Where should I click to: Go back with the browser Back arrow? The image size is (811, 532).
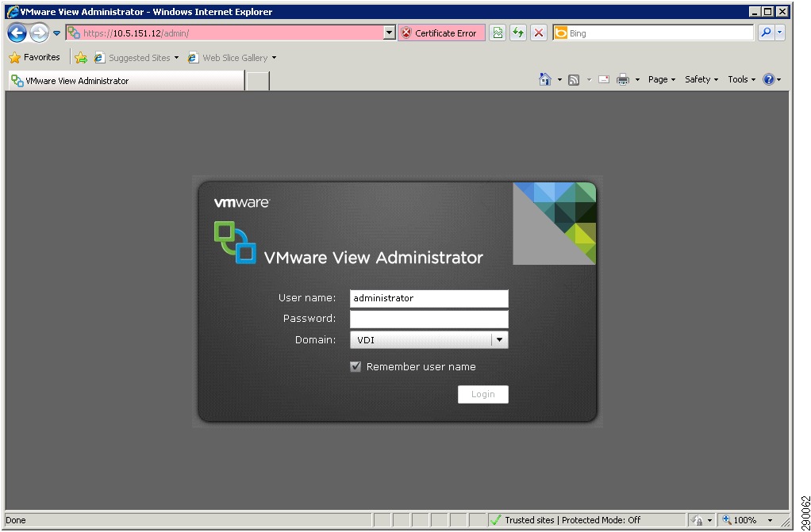coord(17,33)
